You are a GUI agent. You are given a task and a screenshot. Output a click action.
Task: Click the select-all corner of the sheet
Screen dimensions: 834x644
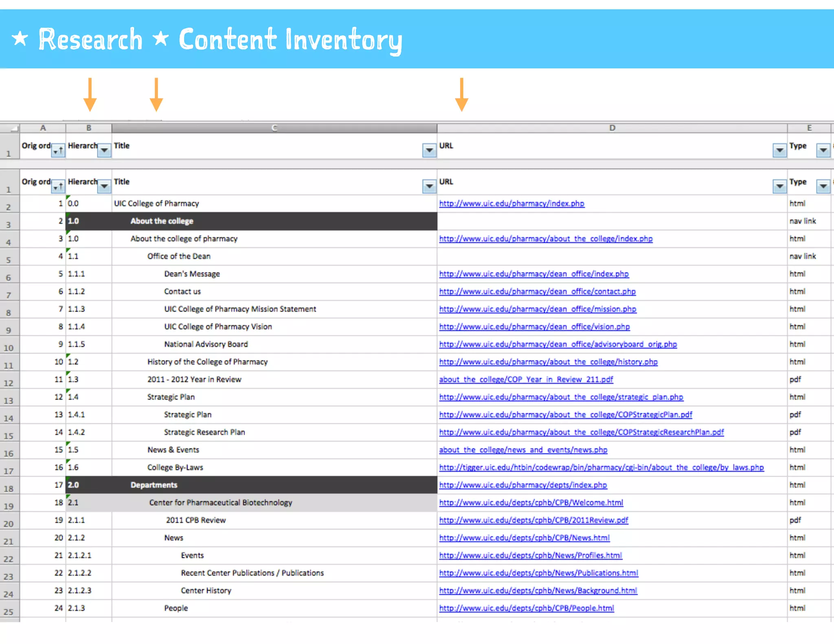[10, 128]
